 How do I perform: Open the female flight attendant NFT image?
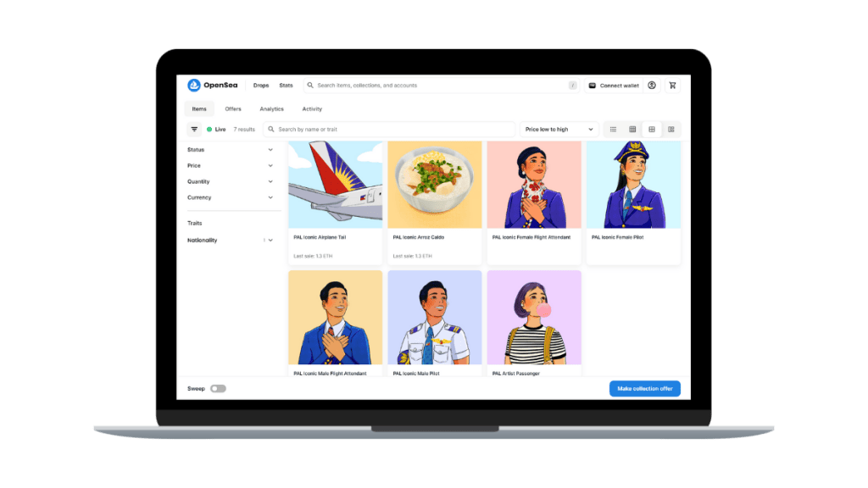click(x=534, y=184)
